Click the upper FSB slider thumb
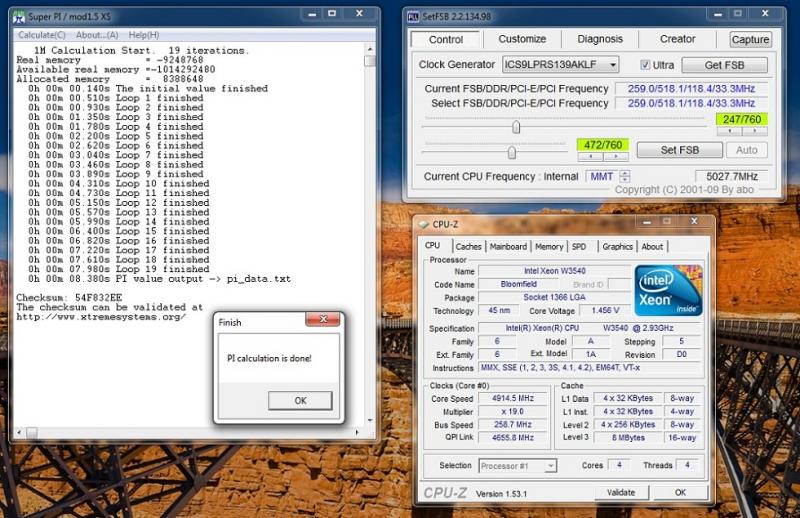The height and width of the screenshot is (518, 800). (516, 127)
